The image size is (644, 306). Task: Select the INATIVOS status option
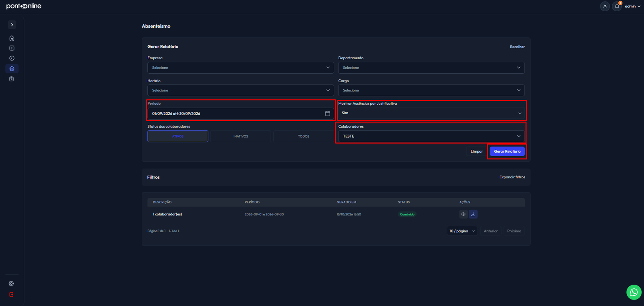(241, 136)
